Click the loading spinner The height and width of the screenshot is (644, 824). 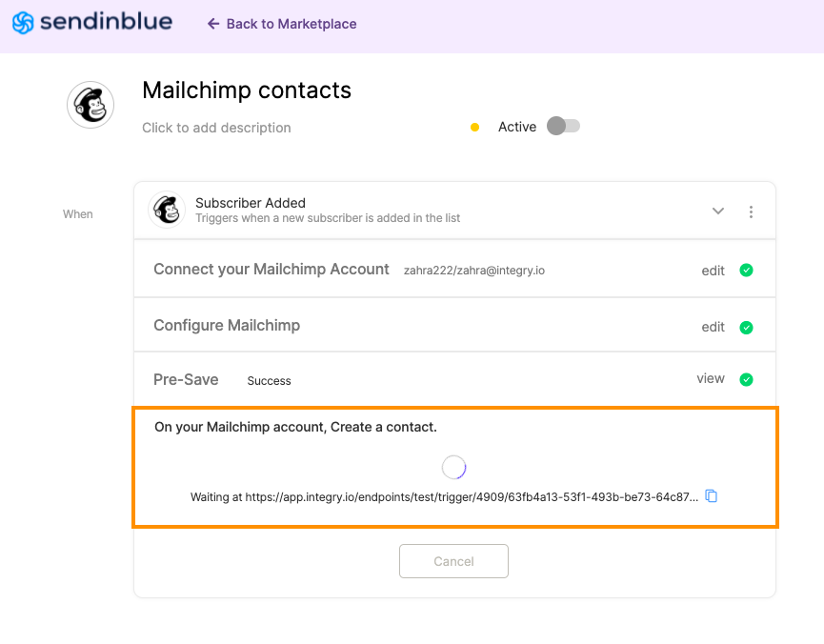(x=454, y=467)
